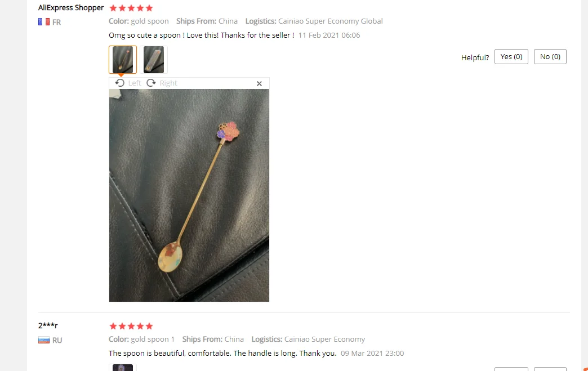
Task: Open the RU review photo thumbnail
Action: (x=123, y=367)
